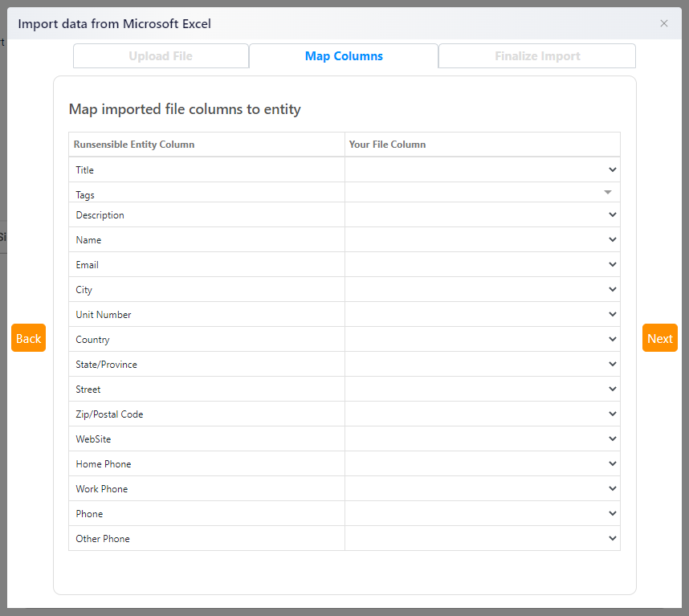The image size is (689, 616).
Task: Click the 'Street' entity label
Action: 88,390
